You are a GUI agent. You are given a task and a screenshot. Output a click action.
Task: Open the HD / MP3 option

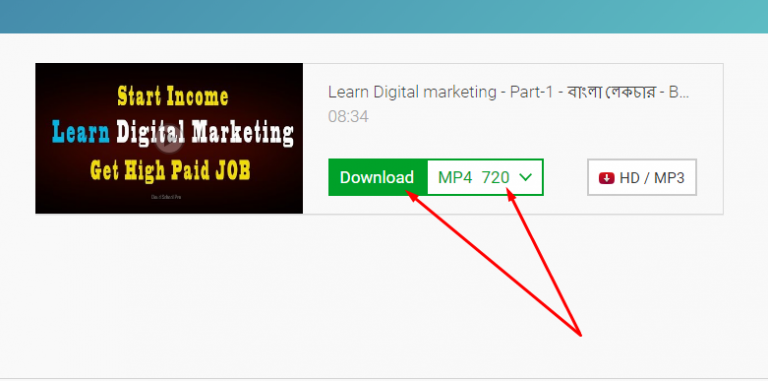tap(642, 177)
